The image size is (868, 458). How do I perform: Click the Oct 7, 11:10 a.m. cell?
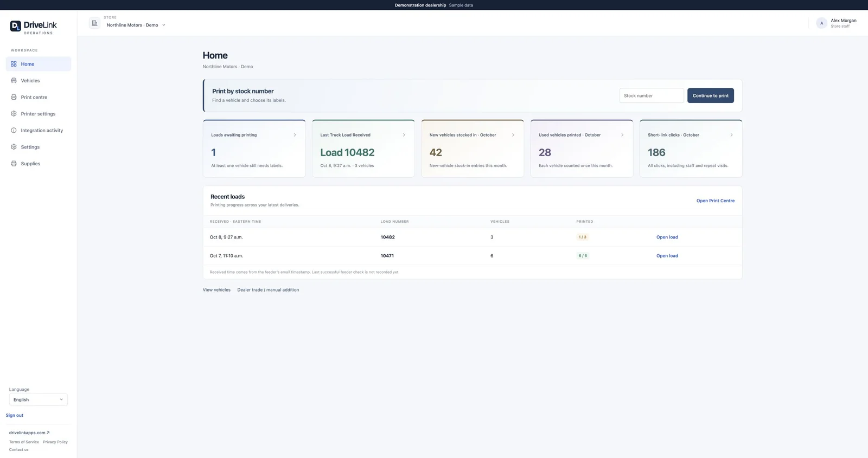click(x=226, y=256)
